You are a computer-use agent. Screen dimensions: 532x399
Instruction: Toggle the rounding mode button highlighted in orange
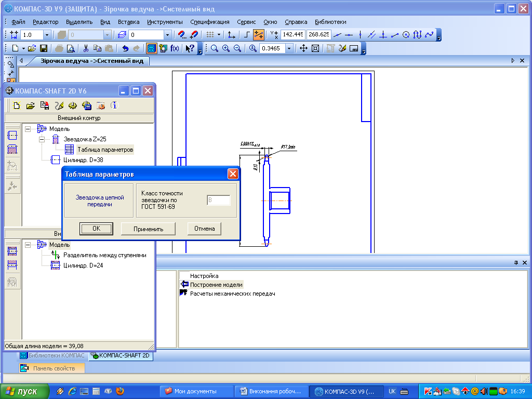pos(259,35)
